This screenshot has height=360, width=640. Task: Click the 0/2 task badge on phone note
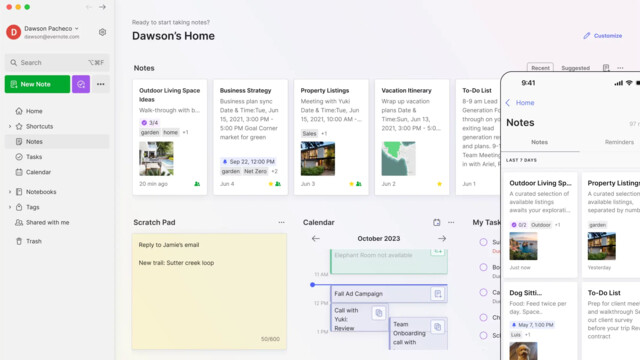tap(519, 225)
